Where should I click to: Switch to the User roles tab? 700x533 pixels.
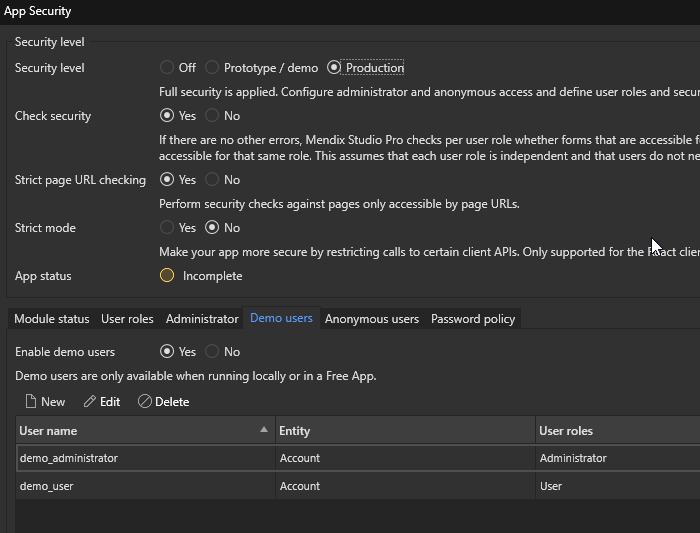click(x=127, y=319)
